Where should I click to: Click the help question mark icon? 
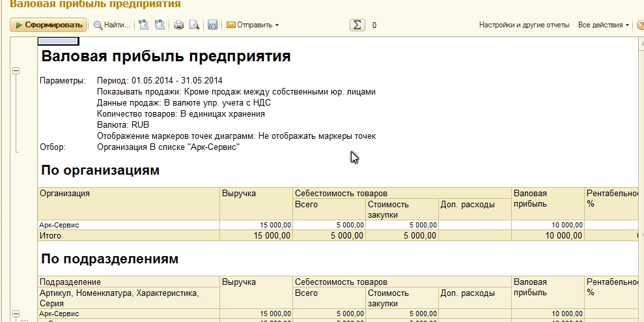(640, 25)
